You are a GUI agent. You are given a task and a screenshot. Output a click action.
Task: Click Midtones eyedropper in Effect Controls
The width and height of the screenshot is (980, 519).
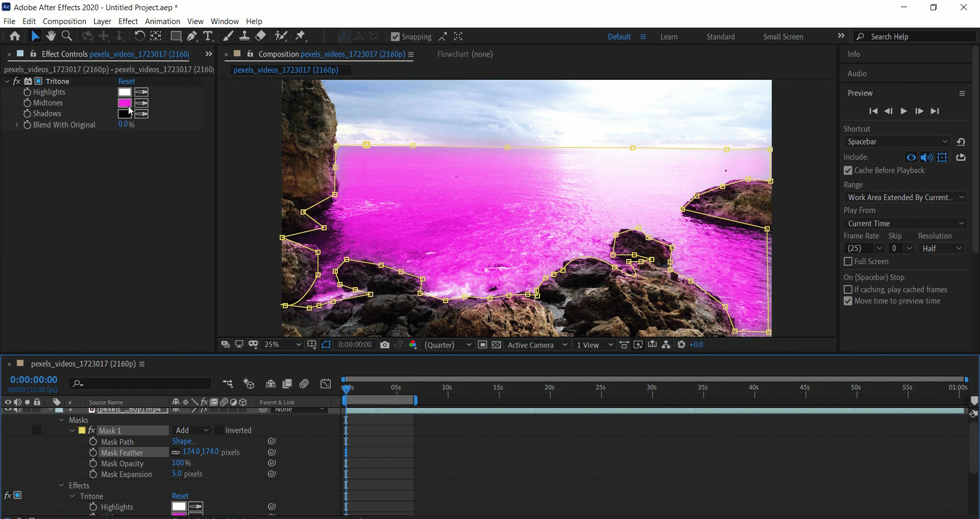(x=141, y=103)
